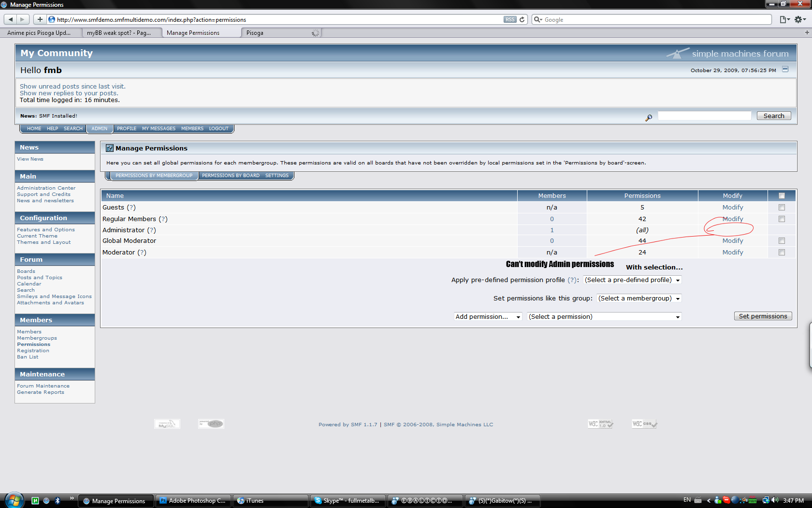812x508 pixels.
Task: Click the simple machines forum logo
Action: point(727,53)
